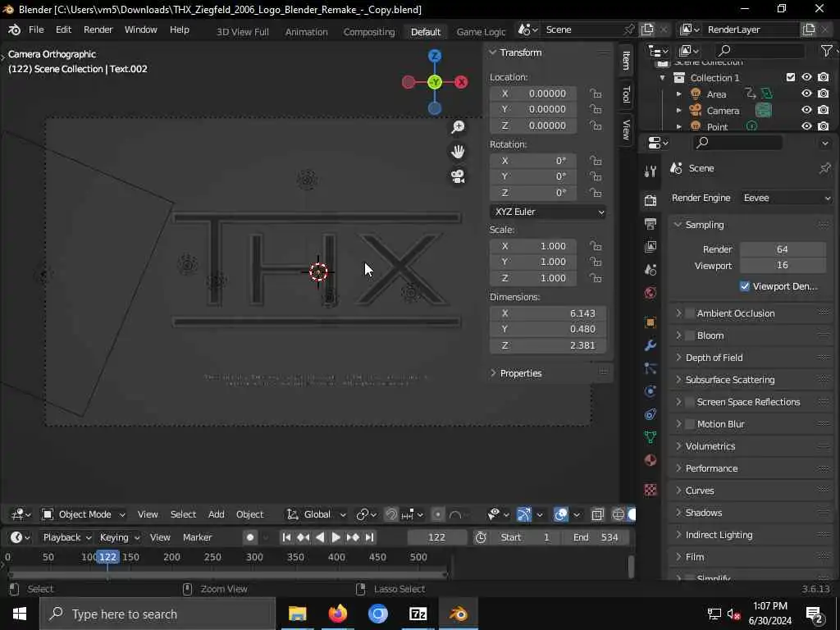The height and width of the screenshot is (630, 840).
Task: Open the Output properties printer icon
Action: click(651, 223)
